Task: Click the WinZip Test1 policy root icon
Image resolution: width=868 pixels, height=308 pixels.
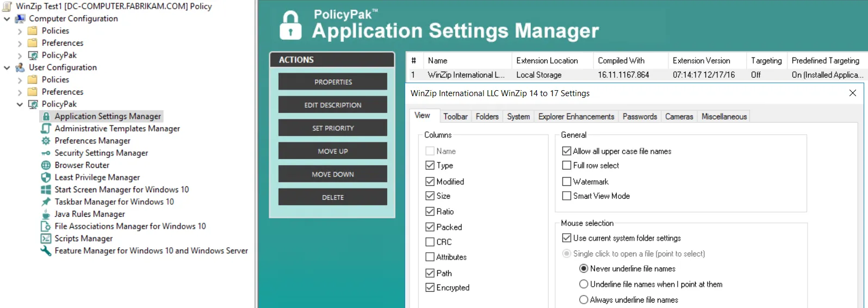Action: tap(7, 7)
